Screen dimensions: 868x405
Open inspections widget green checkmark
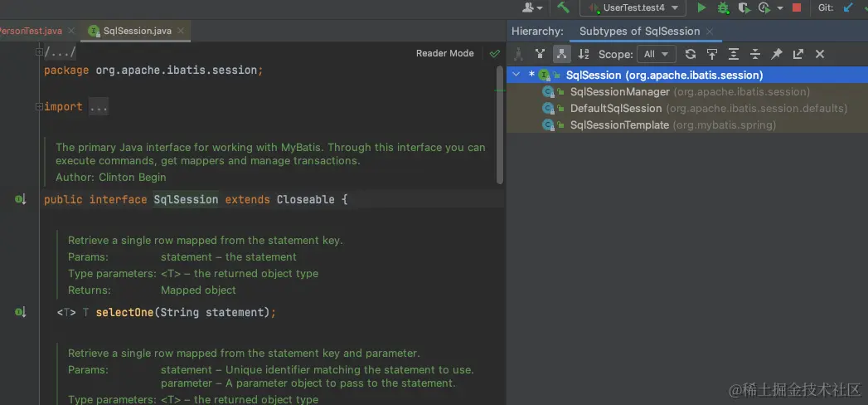[495, 53]
